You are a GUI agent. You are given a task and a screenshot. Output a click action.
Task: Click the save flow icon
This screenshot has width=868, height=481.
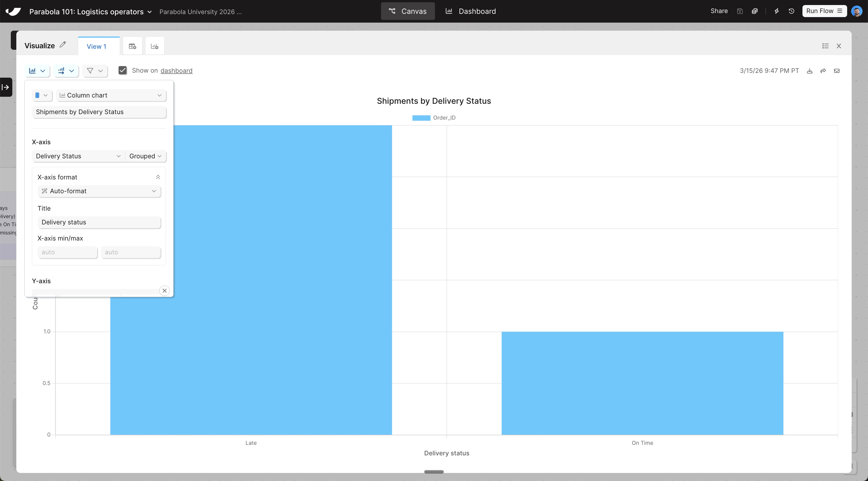click(740, 11)
